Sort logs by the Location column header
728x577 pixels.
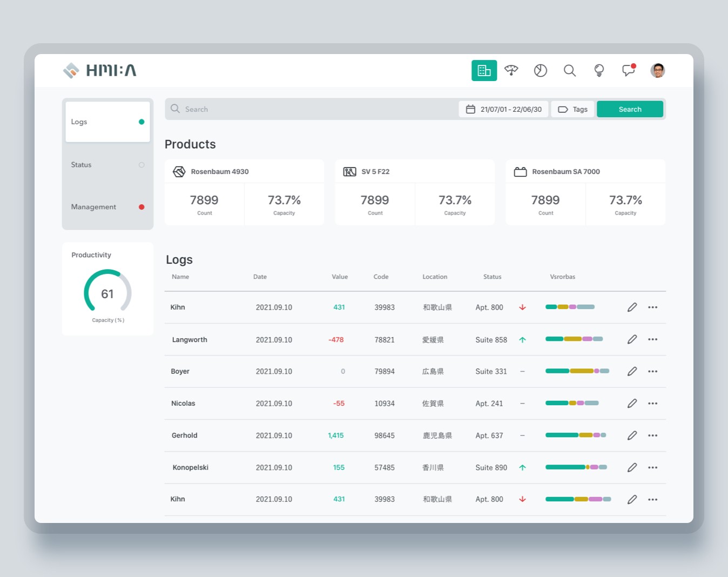435,277
